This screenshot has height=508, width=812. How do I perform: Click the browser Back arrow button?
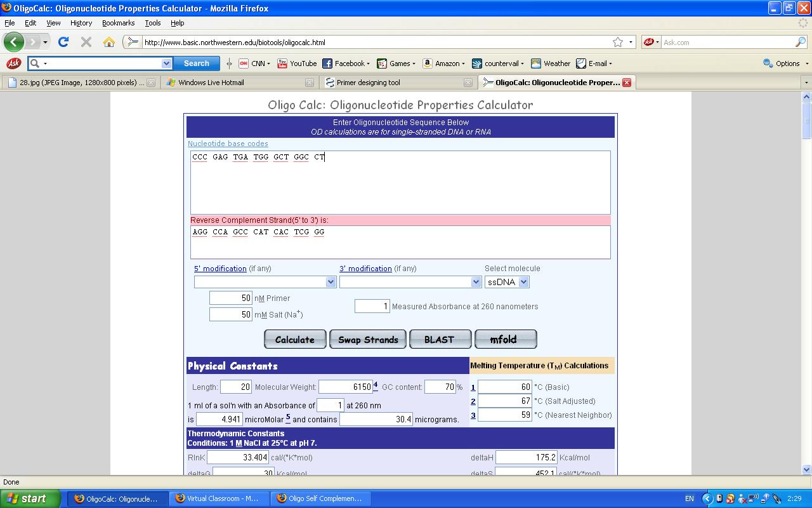pos(13,42)
